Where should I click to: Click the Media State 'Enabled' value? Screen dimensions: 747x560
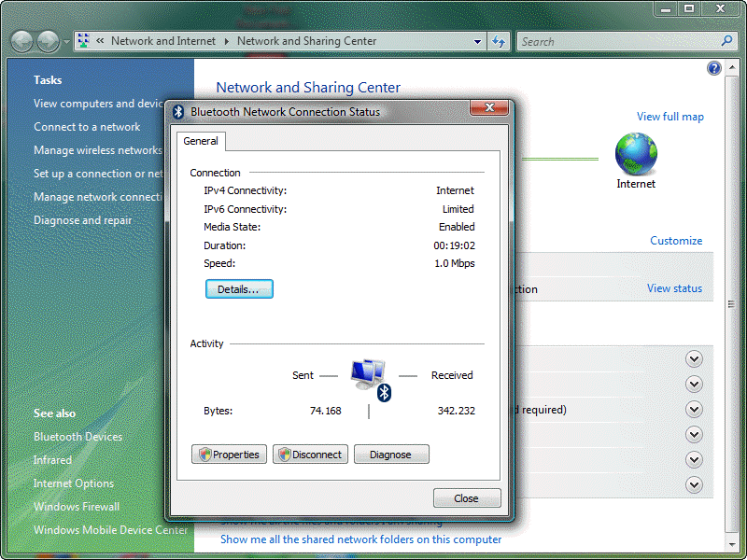pyautogui.click(x=457, y=227)
